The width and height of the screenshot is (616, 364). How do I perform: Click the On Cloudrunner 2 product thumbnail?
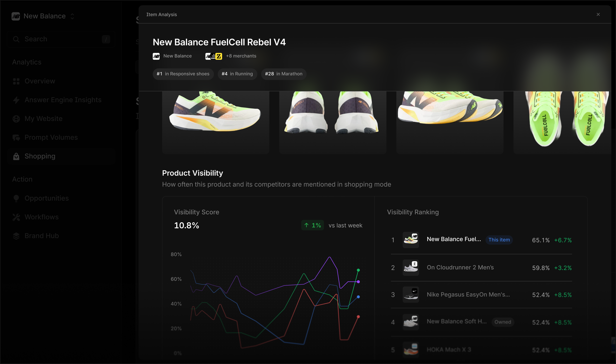click(x=411, y=267)
